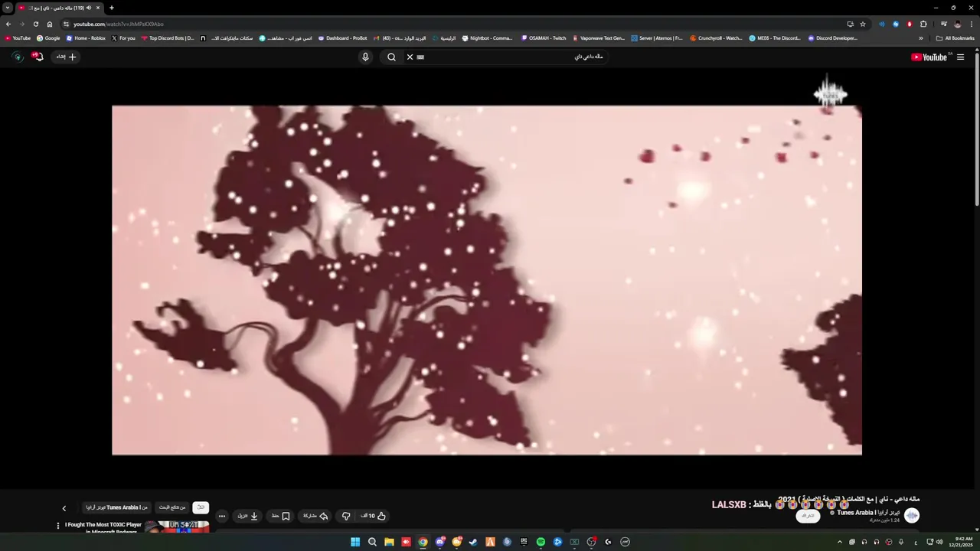The image size is (980, 551).
Task: Open Tunes Arabia channel avatar
Action: [x=911, y=516]
